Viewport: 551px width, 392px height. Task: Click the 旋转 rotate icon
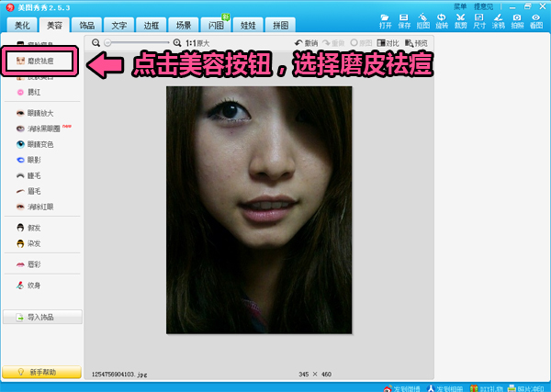442,21
